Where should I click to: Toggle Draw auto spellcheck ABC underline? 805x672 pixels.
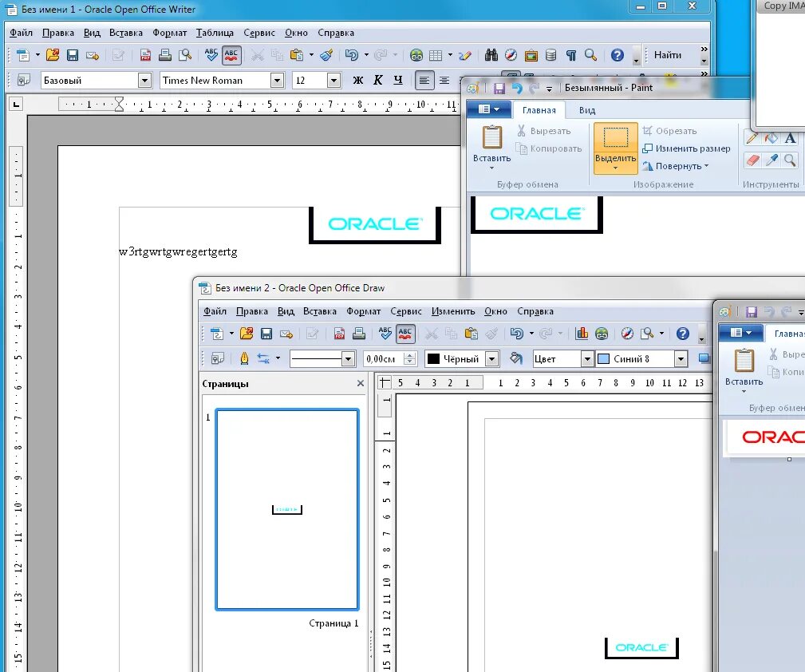click(405, 334)
